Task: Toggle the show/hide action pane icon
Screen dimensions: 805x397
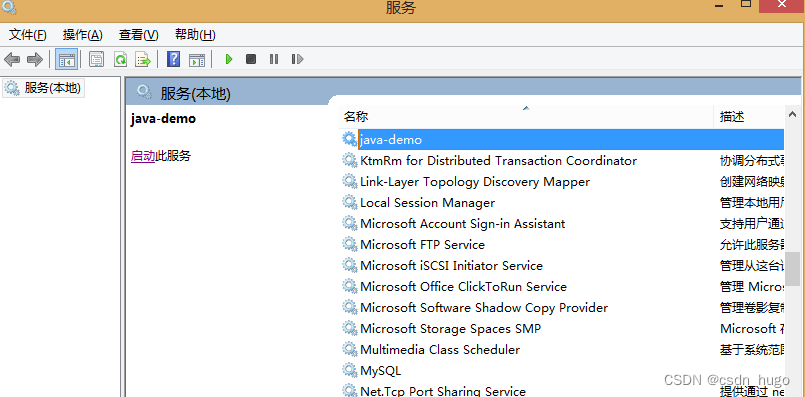Action: click(197, 60)
